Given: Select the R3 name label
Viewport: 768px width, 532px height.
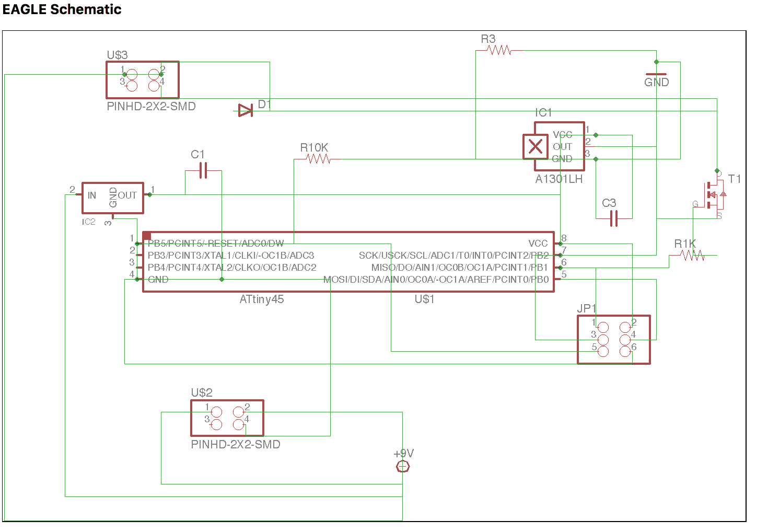Looking at the screenshot, I should (x=488, y=39).
